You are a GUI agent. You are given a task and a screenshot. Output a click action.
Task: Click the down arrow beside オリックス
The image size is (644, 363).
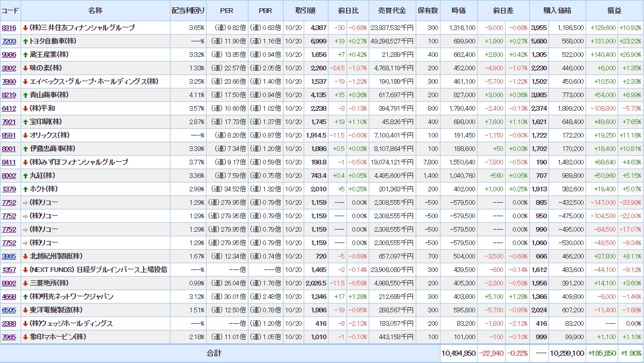(25, 135)
